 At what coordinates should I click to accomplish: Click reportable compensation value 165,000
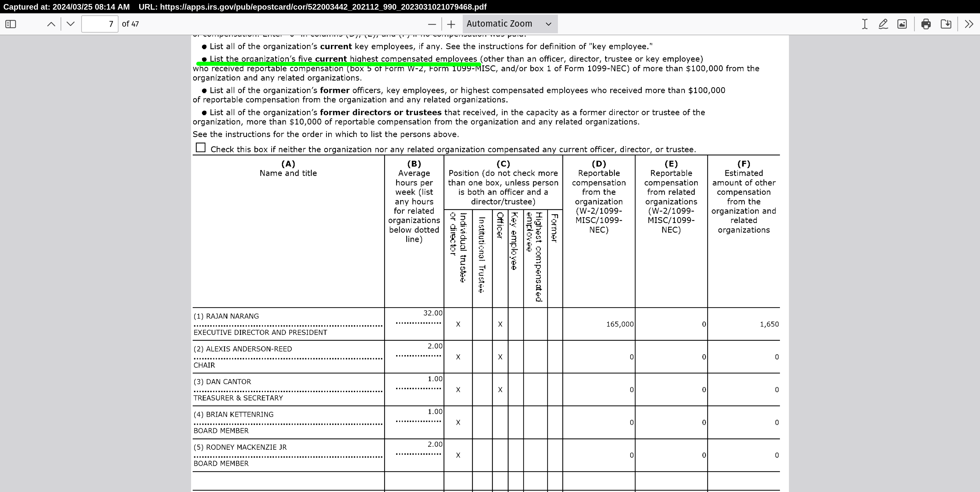pos(620,324)
